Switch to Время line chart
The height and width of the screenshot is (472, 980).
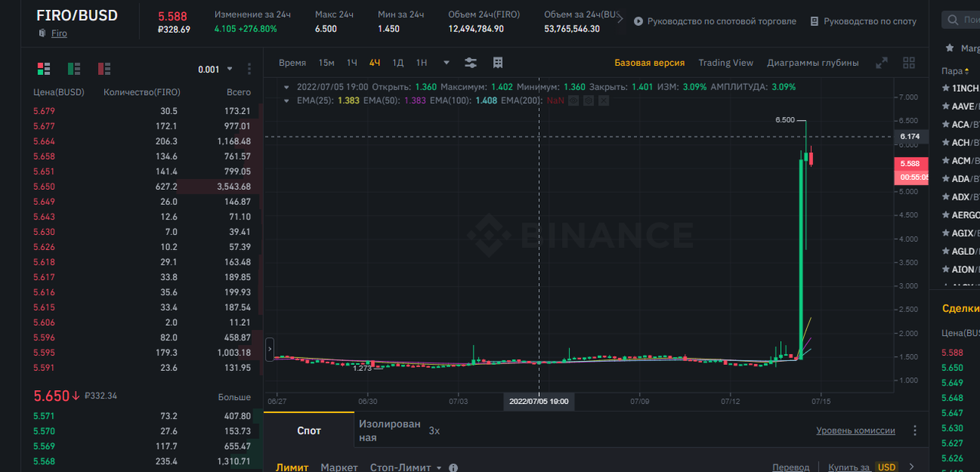point(292,63)
